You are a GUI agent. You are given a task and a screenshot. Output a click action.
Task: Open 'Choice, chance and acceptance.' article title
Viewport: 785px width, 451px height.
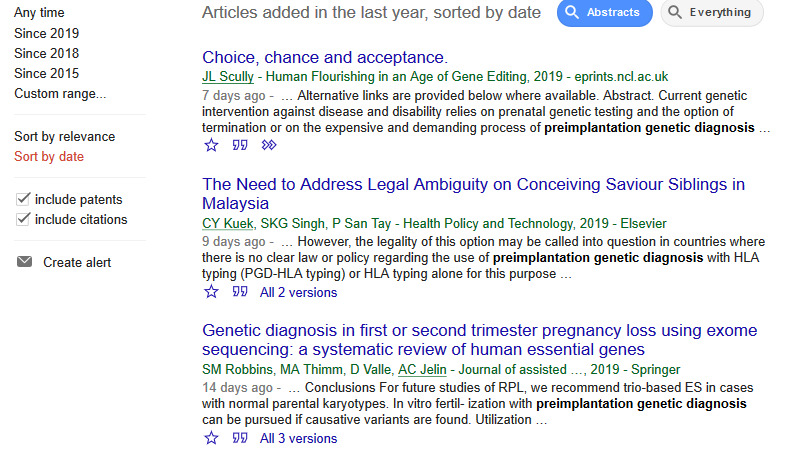(325, 57)
